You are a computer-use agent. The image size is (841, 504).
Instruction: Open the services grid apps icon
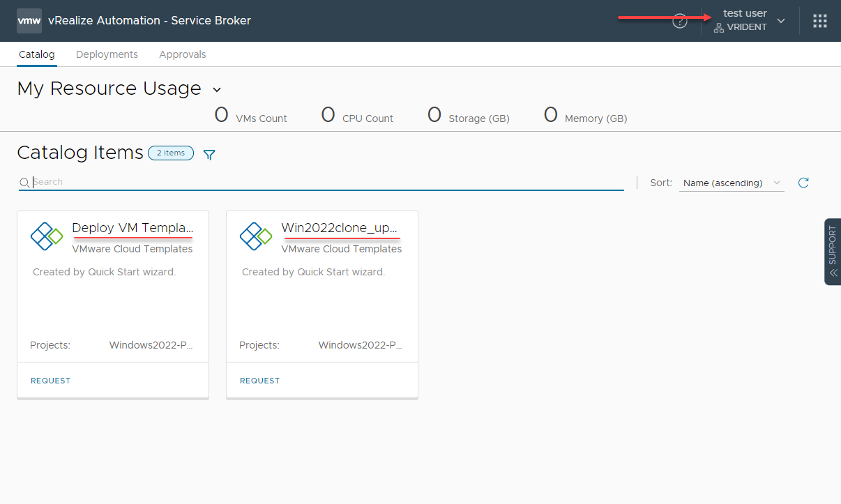tap(820, 21)
